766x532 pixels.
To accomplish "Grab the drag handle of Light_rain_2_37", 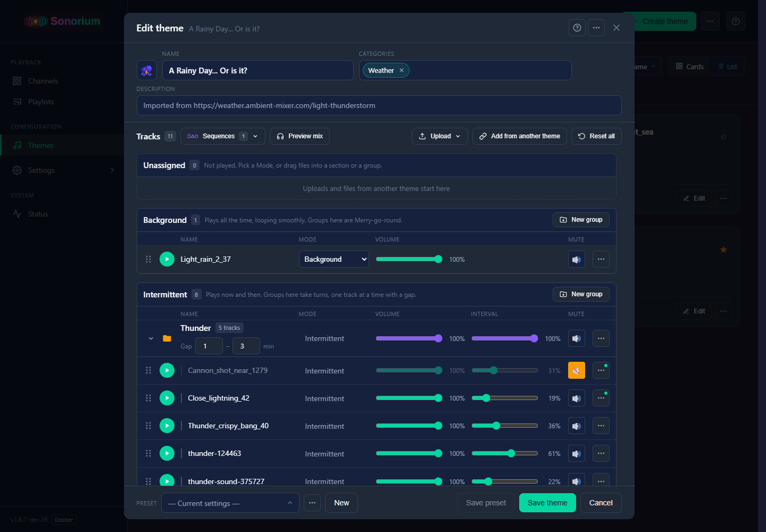I will (x=148, y=259).
